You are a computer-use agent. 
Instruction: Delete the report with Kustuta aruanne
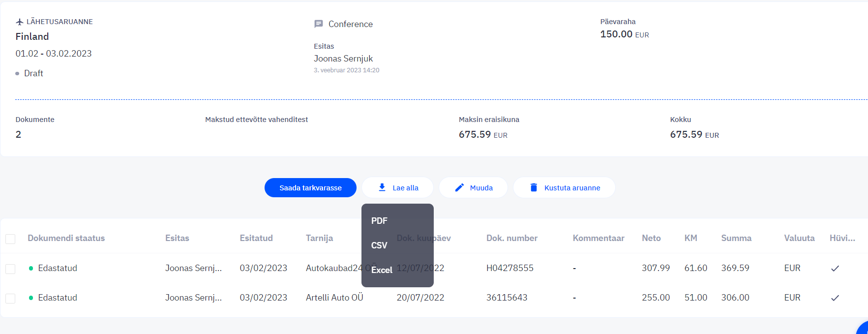click(x=564, y=187)
